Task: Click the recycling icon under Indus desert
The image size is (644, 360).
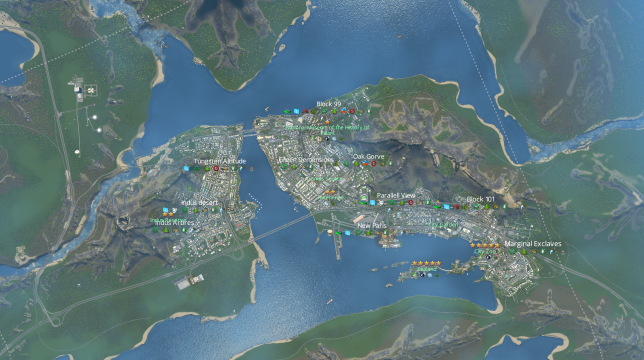Action: click(x=185, y=210)
